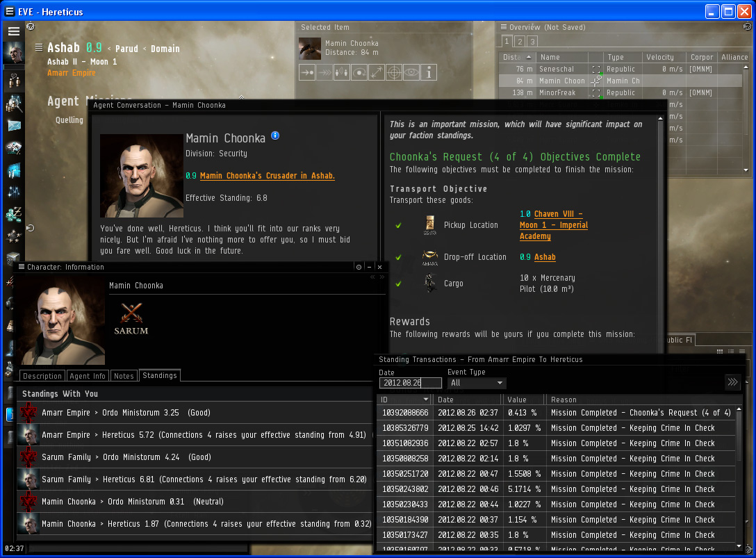Click Amarr Empire link under location

[x=72, y=73]
